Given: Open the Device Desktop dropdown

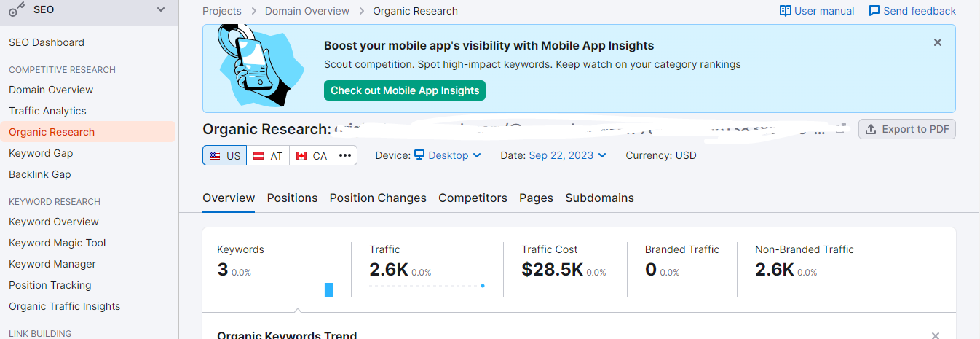Looking at the screenshot, I should coord(448,155).
